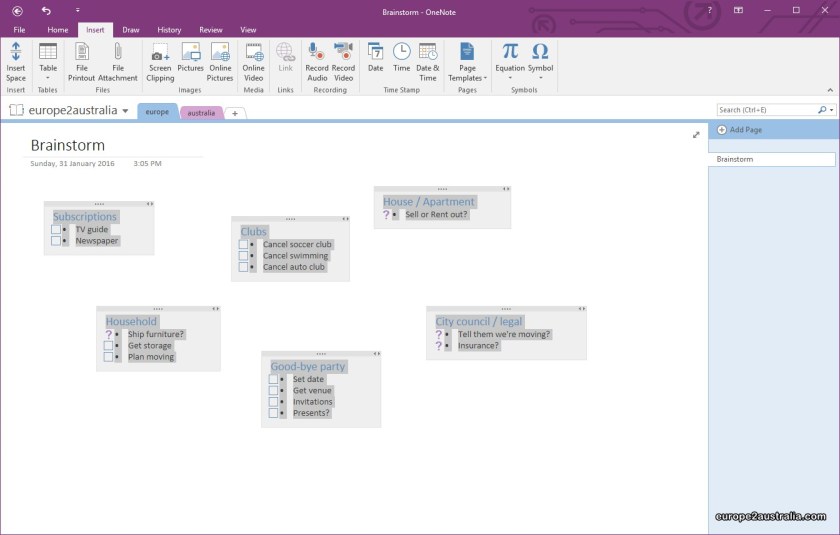The height and width of the screenshot is (535, 840).
Task: Click the question tag beside Ship furniture
Action: tap(108, 334)
